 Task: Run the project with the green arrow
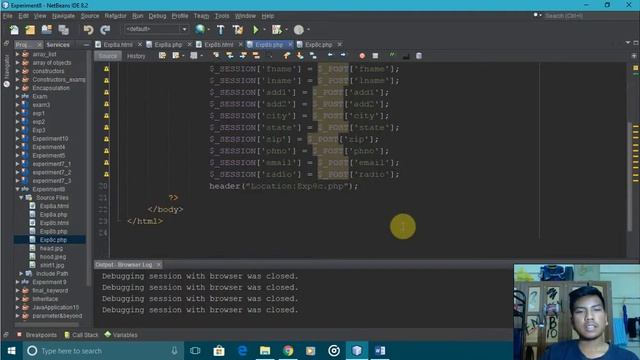256,30
